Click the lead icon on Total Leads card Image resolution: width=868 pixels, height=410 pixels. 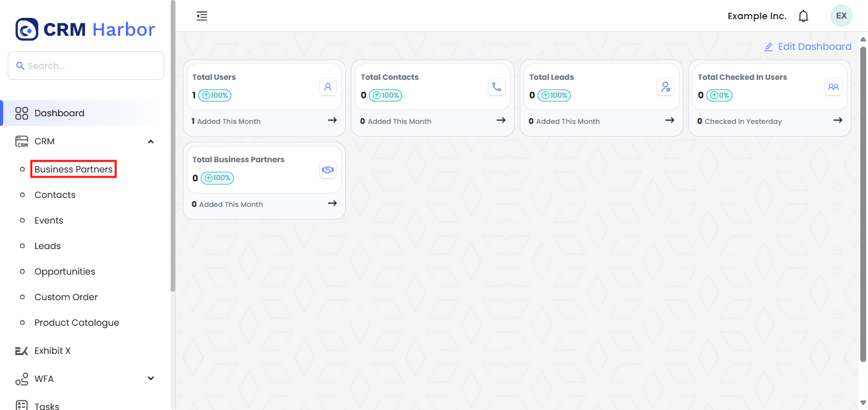[665, 87]
